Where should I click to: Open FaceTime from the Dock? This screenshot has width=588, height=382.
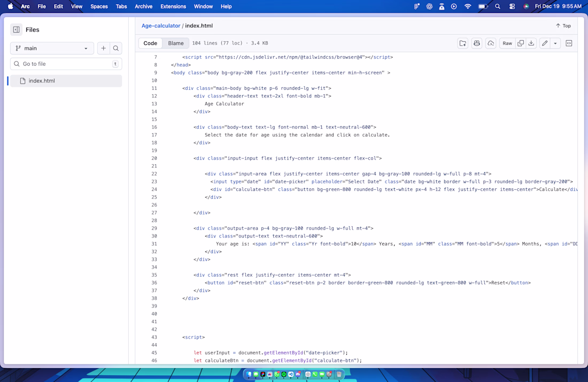pos(322,374)
